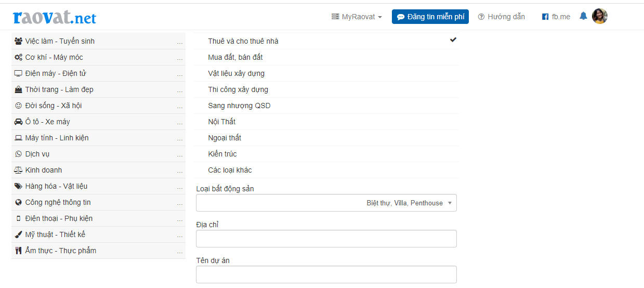Click the gears icon for Cơ khí - Máy móc
The width and height of the screenshot is (644, 288).
pyautogui.click(x=19, y=57)
